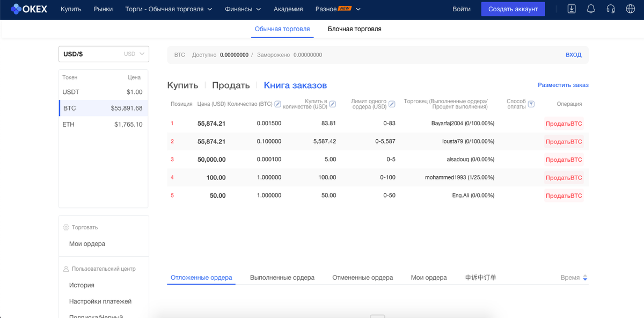Toggle the Время sort arrows
Screen dimensions: 644x318
[585, 278]
